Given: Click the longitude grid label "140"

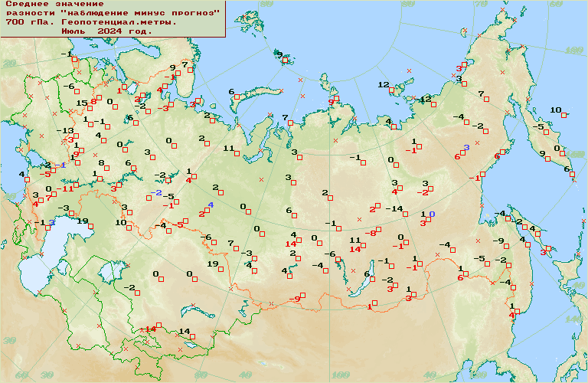Looking at the screenshot, I should (x=573, y=319).
